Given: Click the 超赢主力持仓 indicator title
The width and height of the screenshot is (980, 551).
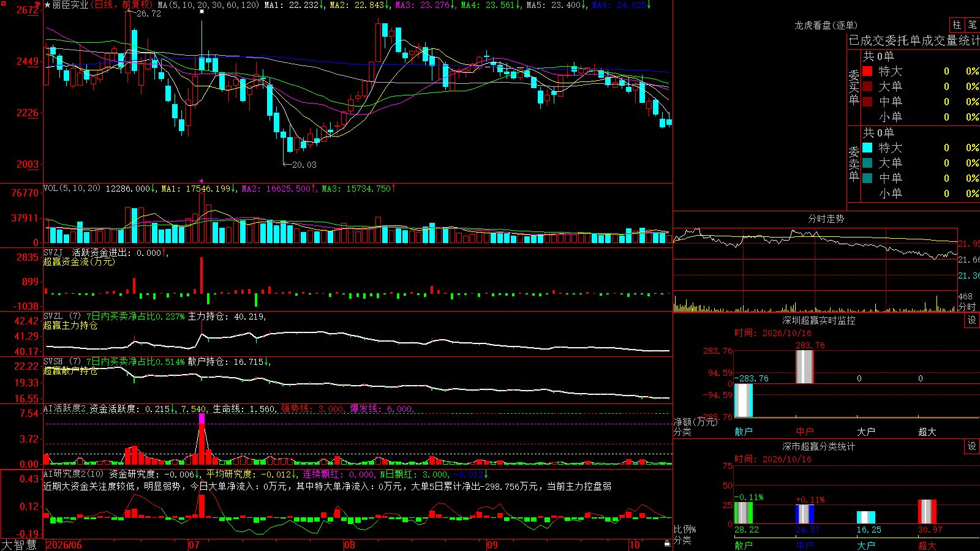Looking at the screenshot, I should (x=70, y=326).
